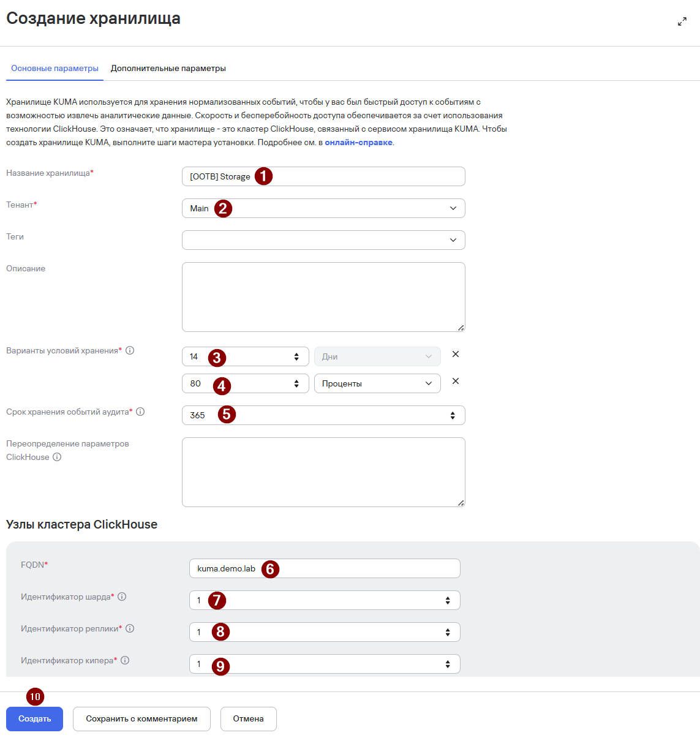Click the blue Создать button
The height and width of the screenshot is (738, 700).
[34, 719]
